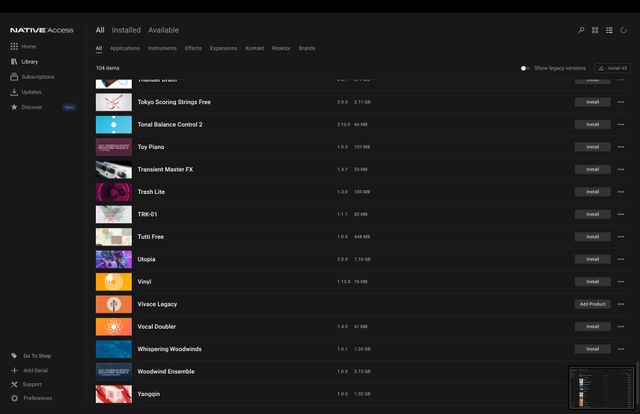
Task: Select the Trash Lite product name
Action: pyautogui.click(x=151, y=192)
